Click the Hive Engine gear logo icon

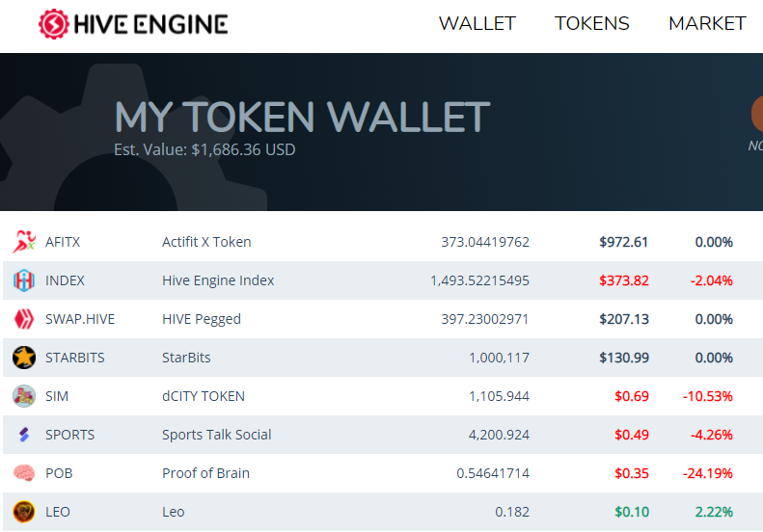pyautogui.click(x=53, y=24)
